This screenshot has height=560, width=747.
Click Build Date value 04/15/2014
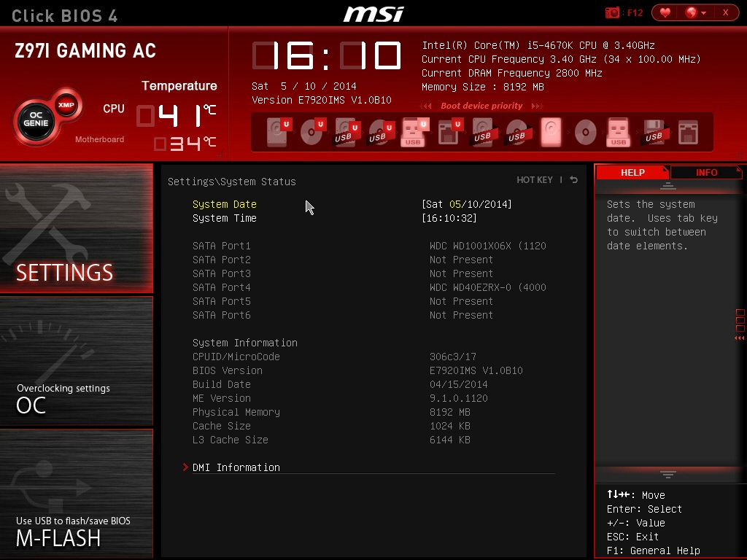click(458, 384)
